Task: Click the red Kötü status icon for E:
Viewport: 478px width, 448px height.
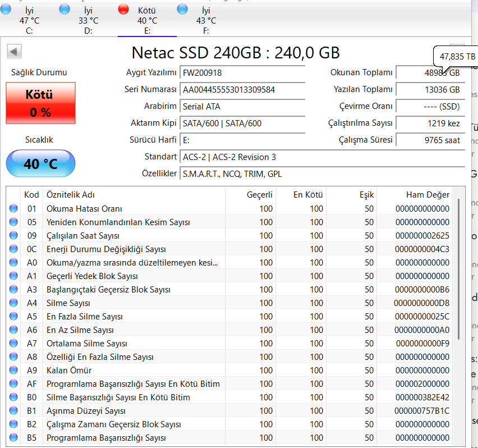Action: coord(123,9)
